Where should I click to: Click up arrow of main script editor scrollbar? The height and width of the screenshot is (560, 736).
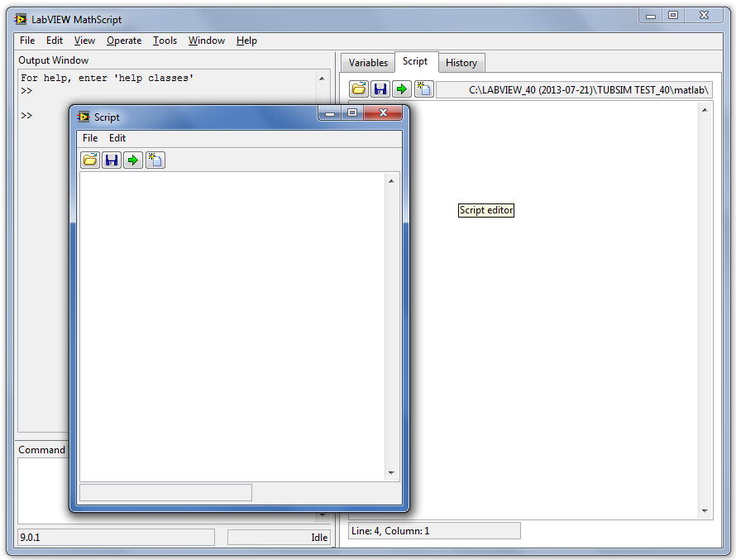pyautogui.click(x=705, y=110)
